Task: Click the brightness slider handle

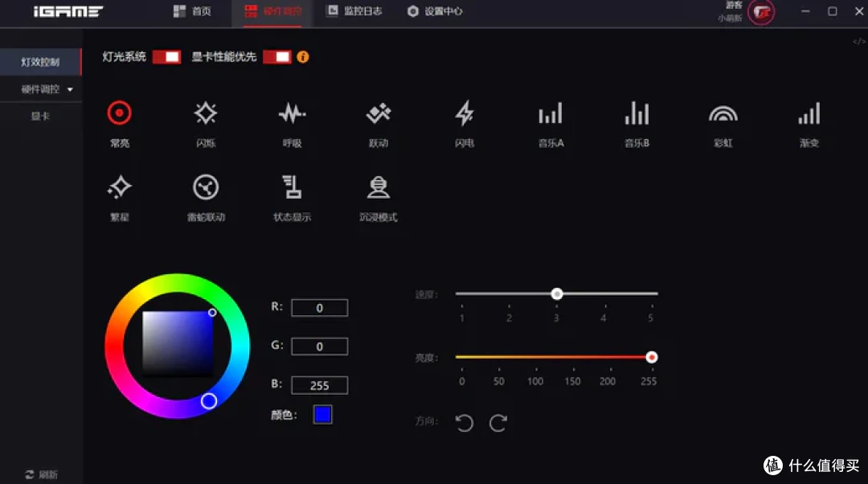Action: [652, 357]
